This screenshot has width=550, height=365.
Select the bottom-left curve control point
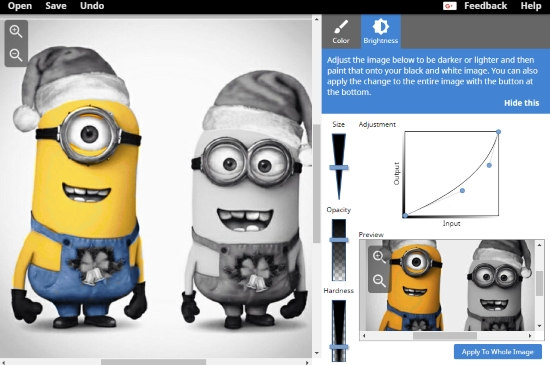point(405,216)
